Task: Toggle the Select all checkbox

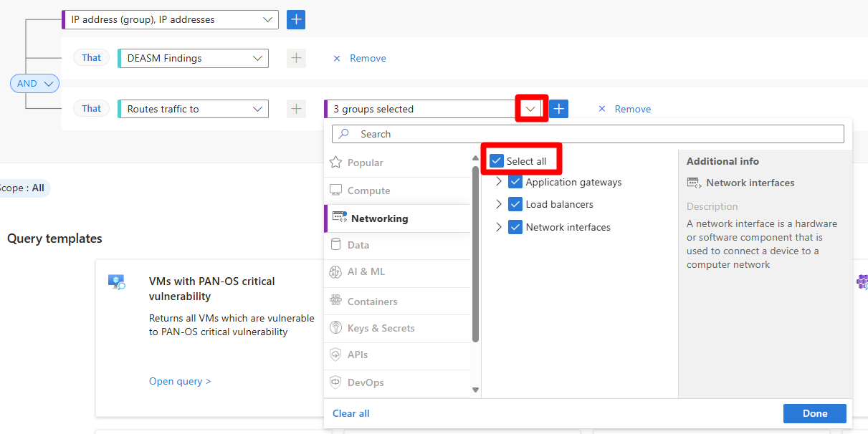Action: 496,161
